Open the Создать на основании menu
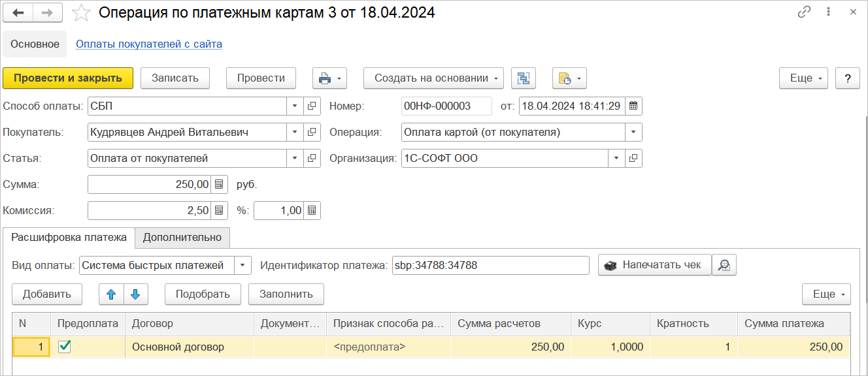 pos(433,78)
